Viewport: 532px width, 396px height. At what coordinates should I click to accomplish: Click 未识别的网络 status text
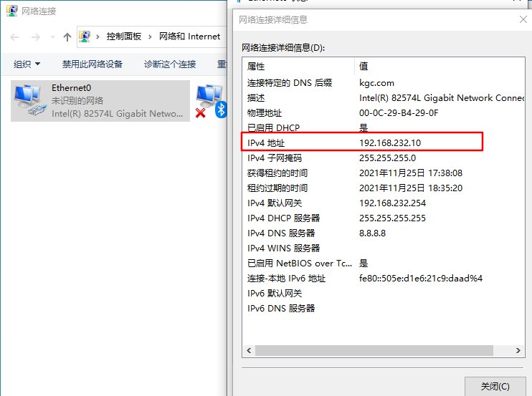77,100
